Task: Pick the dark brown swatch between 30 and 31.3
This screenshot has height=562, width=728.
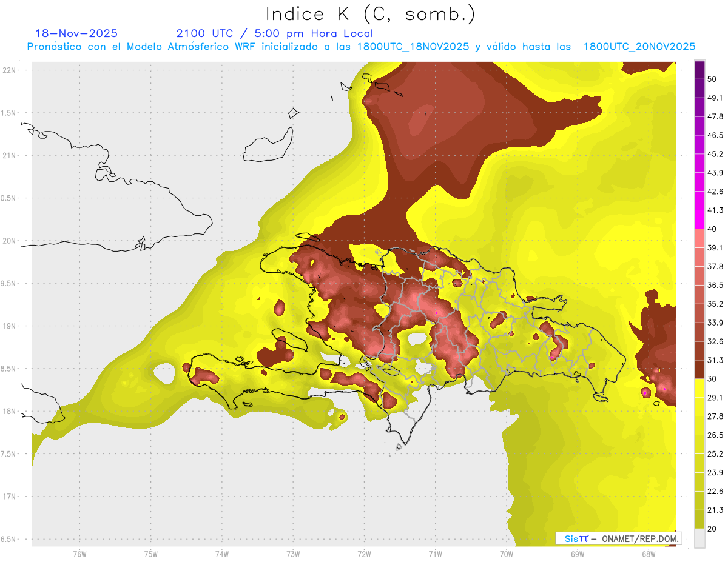Action: (x=699, y=369)
